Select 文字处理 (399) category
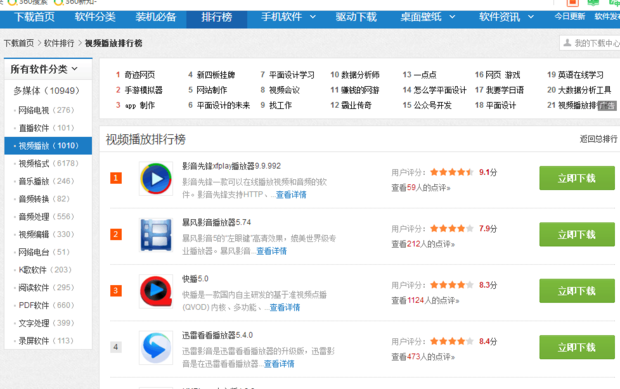The height and width of the screenshot is (389, 620). tap(46, 323)
